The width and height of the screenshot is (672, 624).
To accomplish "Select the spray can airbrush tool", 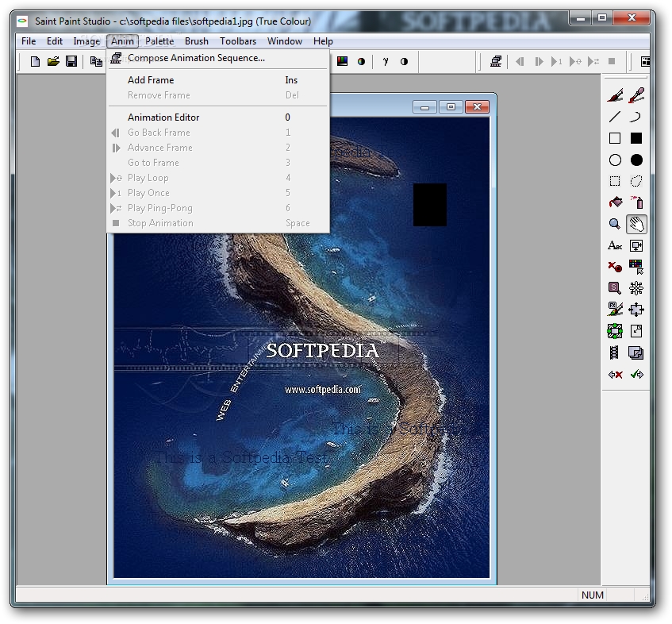I will (636, 202).
